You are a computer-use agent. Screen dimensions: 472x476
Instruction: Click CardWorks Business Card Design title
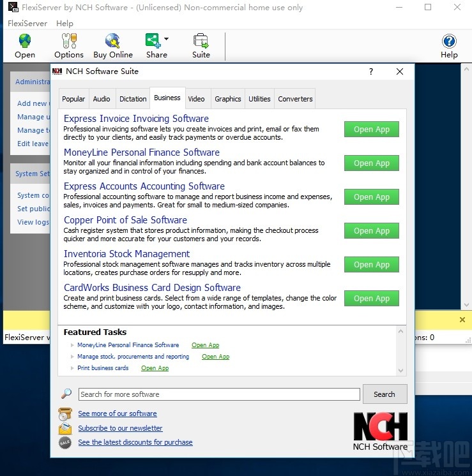coord(152,288)
